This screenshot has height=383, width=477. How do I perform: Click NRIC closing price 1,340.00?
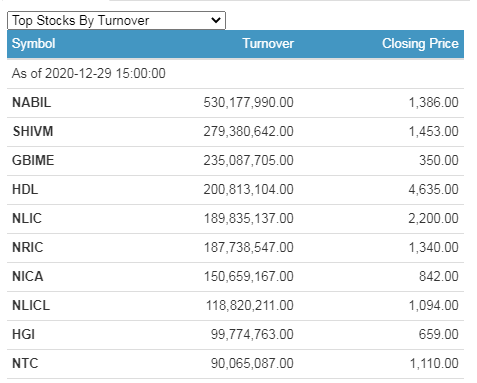(434, 247)
